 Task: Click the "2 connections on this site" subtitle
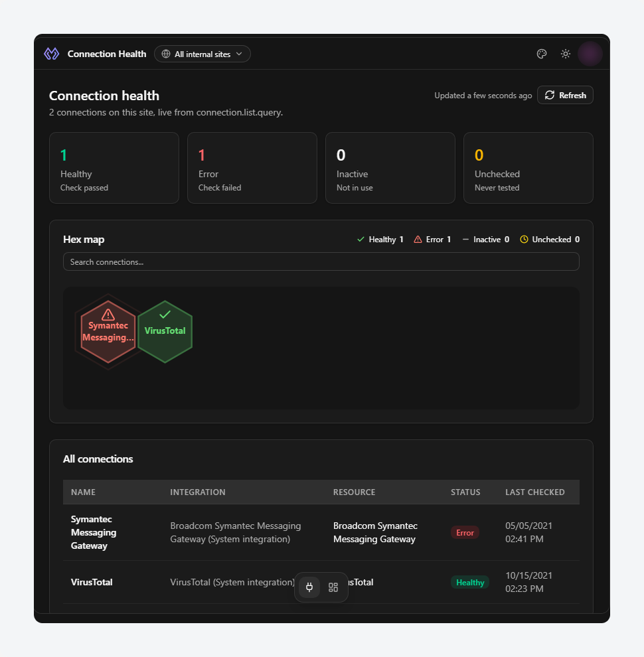[x=166, y=112]
